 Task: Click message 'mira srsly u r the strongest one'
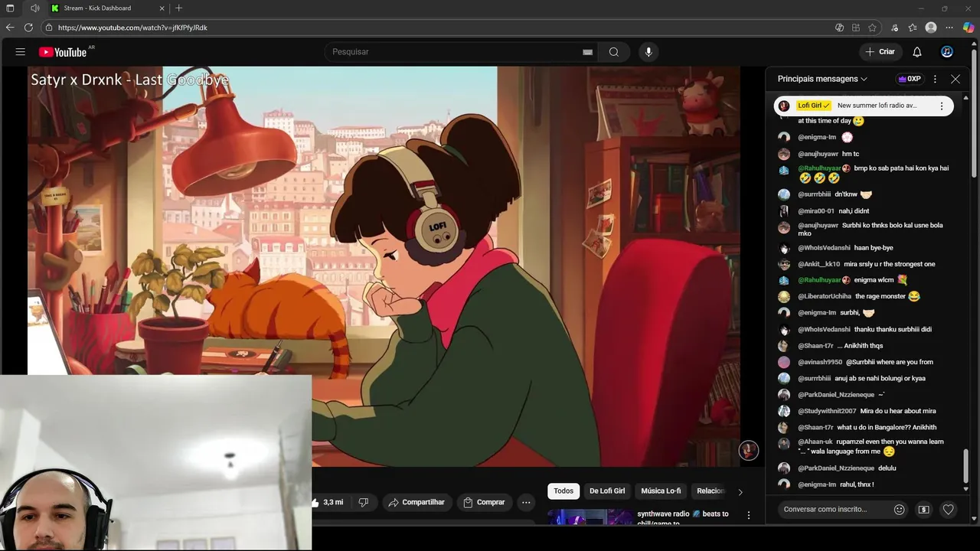coord(890,264)
